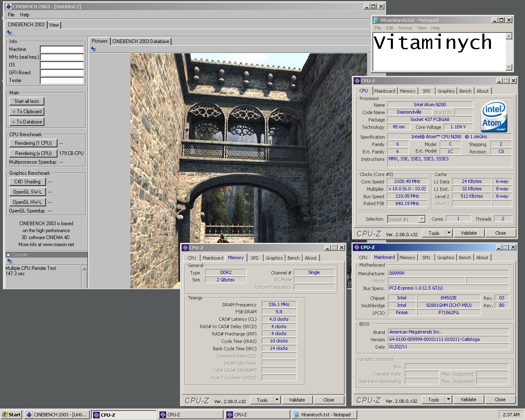Open the Edit menu in Notepad
This screenshot has width=525, height=420.
point(390,28)
